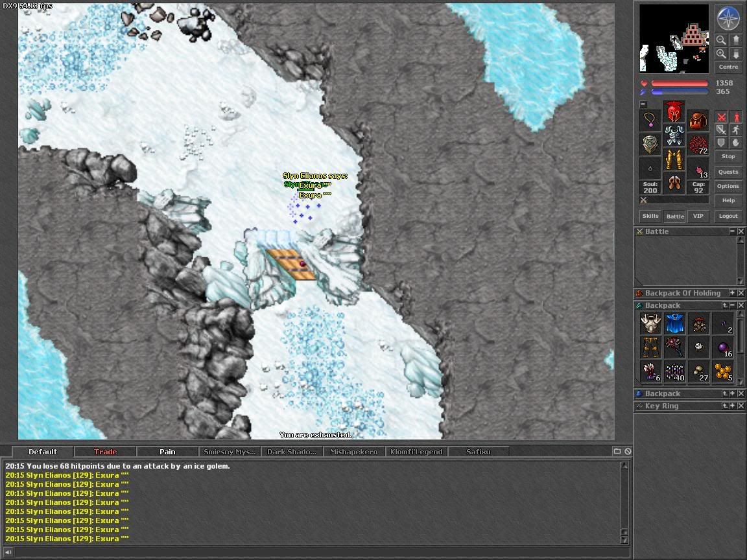This screenshot has width=747, height=560.
Task: Toggle the Battle window button
Action: tap(675, 216)
